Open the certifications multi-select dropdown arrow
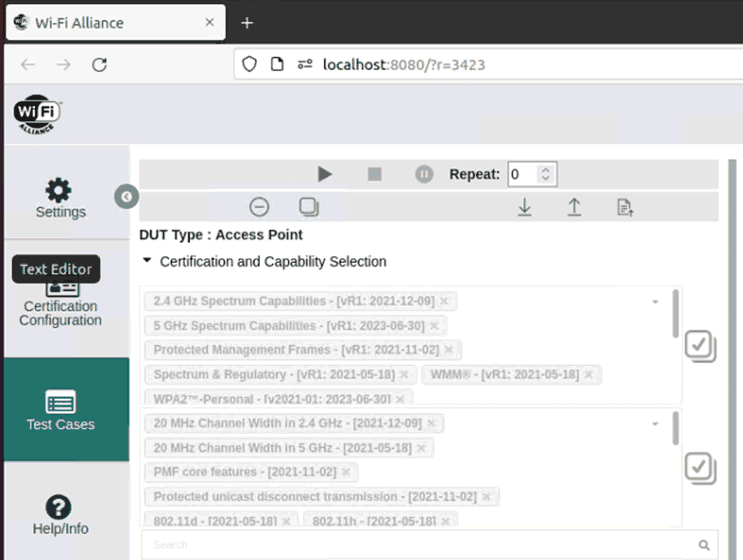743x560 pixels. pos(655,301)
